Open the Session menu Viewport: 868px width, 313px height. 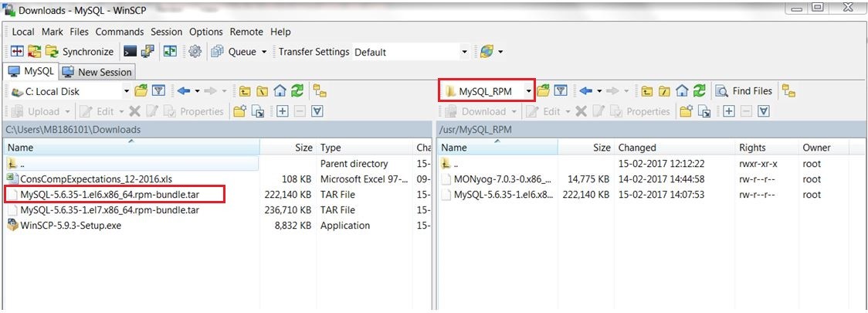tap(166, 32)
